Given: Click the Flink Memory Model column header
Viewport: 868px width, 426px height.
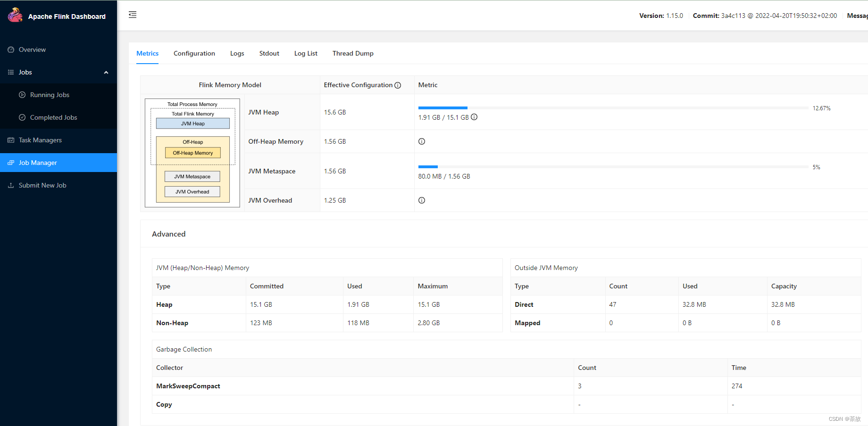Looking at the screenshot, I should tap(230, 85).
